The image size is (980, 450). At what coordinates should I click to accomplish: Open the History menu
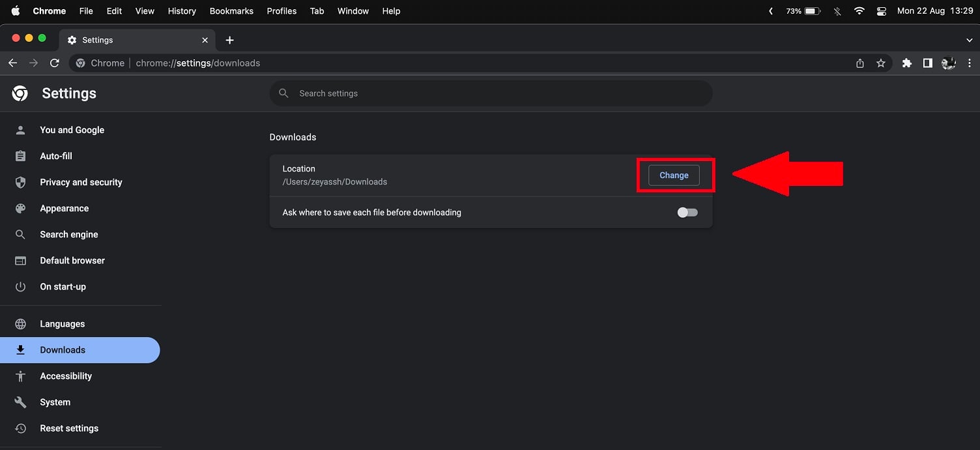182,11
